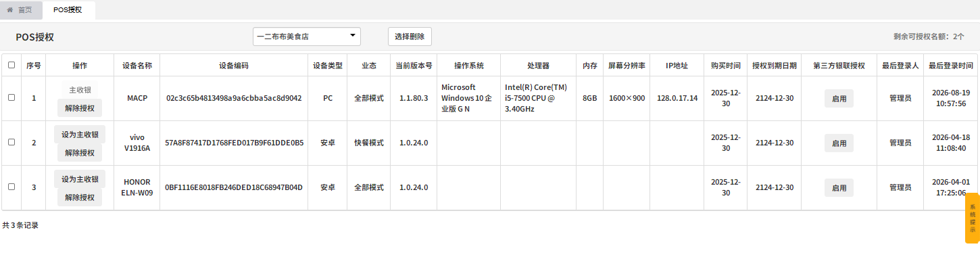Screen dimensions: 980x255
Task: Click the home icon in 首页 tab
Action: (x=10, y=9)
